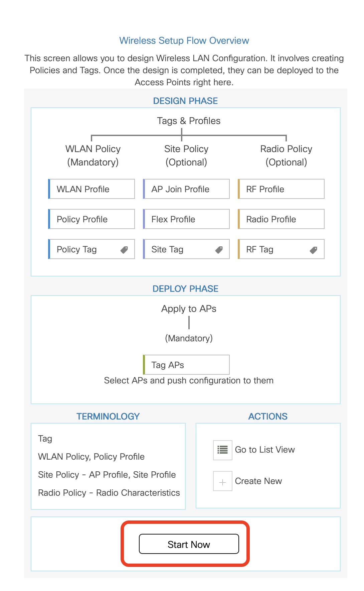Image resolution: width=364 pixels, height=591 pixels.
Task: Open the Radio Profile box
Action: pos(281,219)
